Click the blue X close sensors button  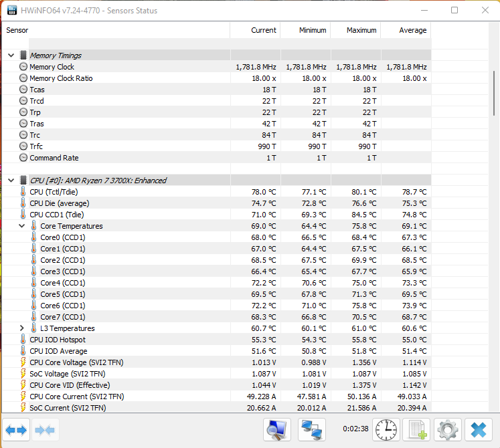click(x=479, y=430)
